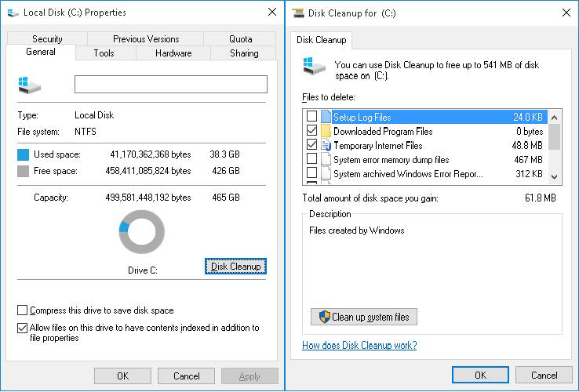Viewport: 579px width, 392px height.
Task: Click scroll down arrow in Files to delete list
Action: pos(554,177)
